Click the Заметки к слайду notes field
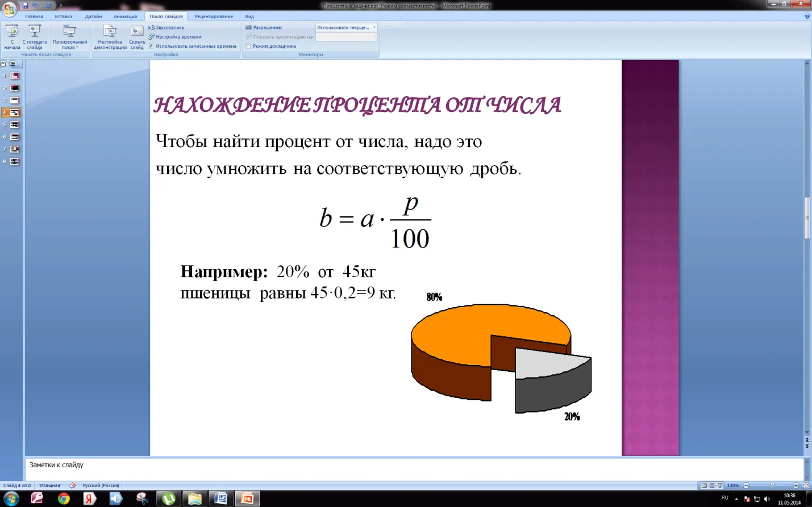The image size is (812, 507). coord(414,469)
